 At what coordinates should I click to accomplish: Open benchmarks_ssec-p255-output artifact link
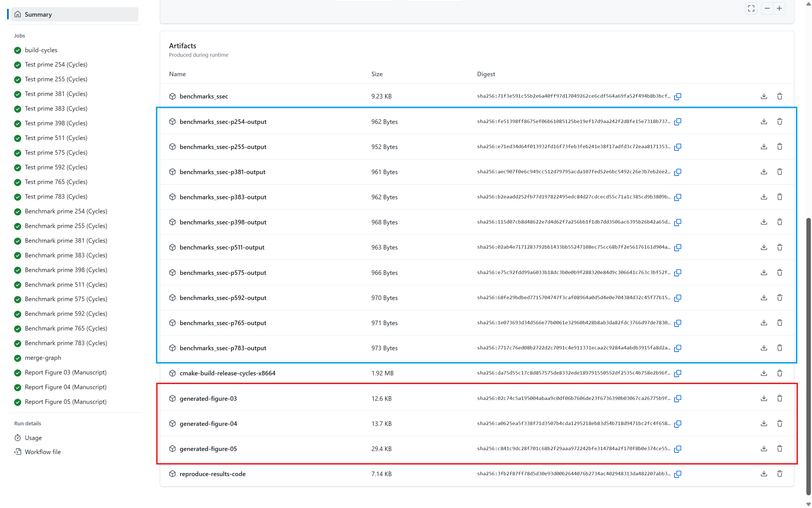(x=223, y=147)
